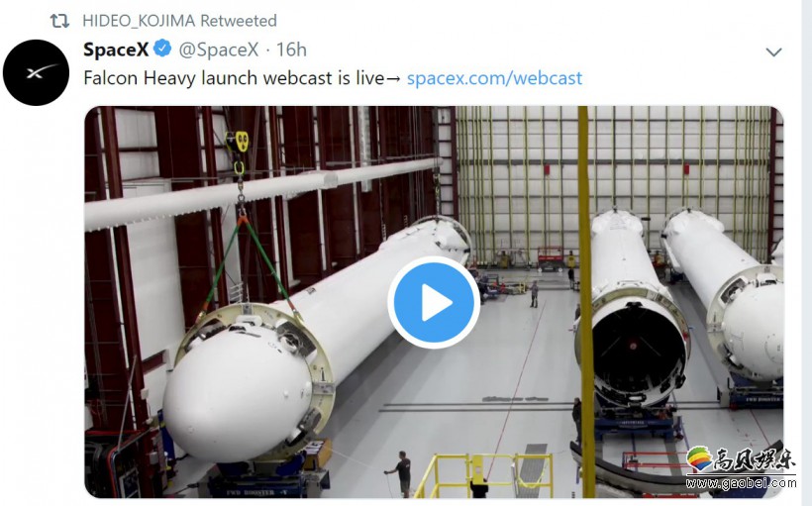Click the blue verified badge
The image size is (812, 506).
(162, 49)
